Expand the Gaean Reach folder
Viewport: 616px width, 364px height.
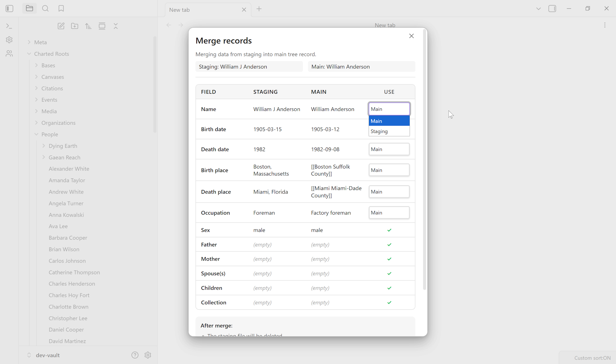pos(44,158)
